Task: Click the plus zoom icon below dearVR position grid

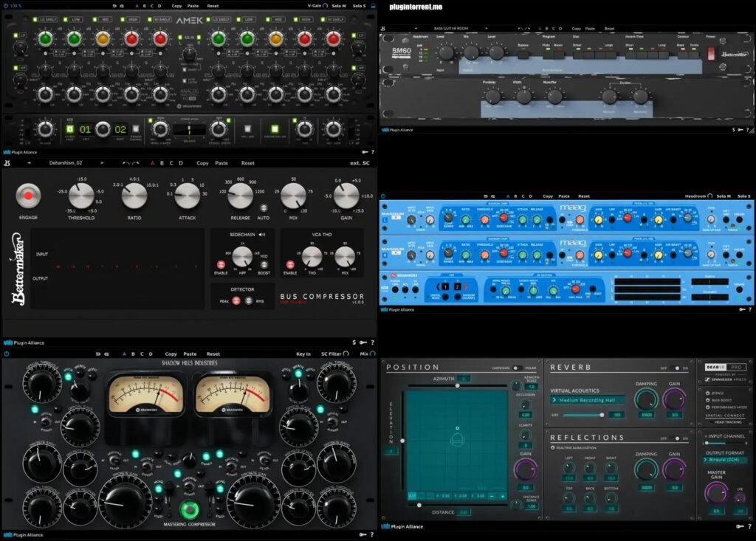Action: (502, 496)
